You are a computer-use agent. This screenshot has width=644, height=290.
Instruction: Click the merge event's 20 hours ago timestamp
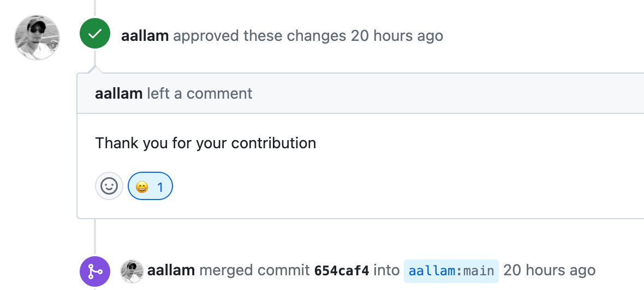(x=550, y=270)
